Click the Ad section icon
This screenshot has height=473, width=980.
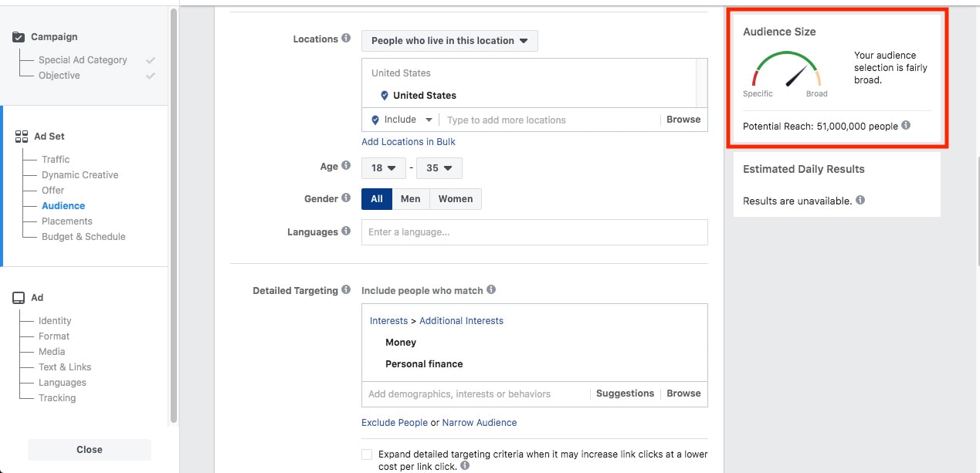pos(19,297)
